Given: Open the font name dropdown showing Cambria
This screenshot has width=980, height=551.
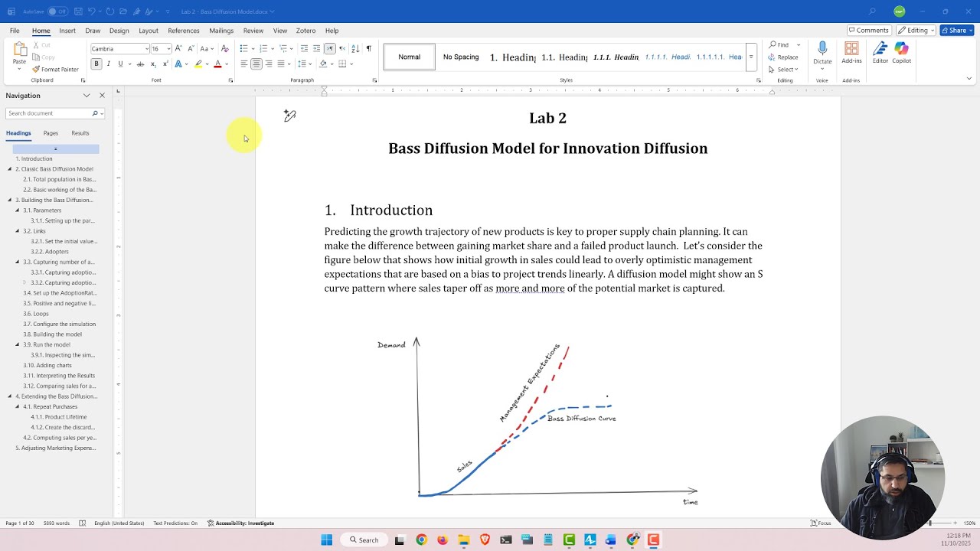Looking at the screenshot, I should click(145, 49).
